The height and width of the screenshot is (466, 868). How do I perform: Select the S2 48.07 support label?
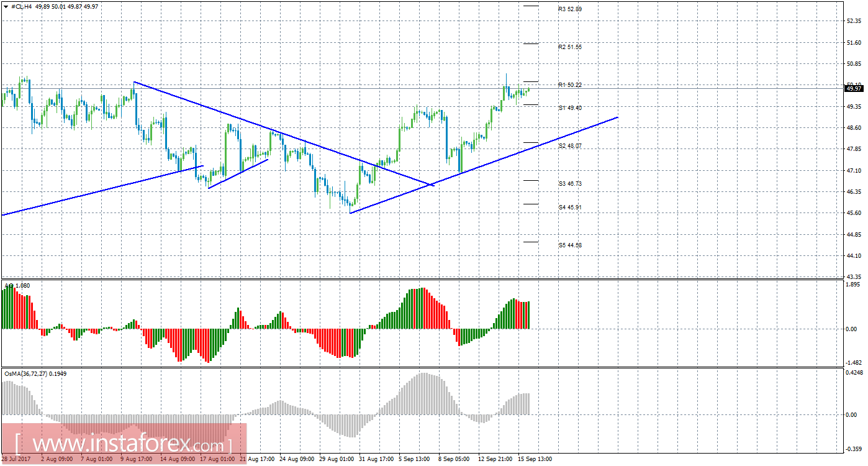pos(570,146)
